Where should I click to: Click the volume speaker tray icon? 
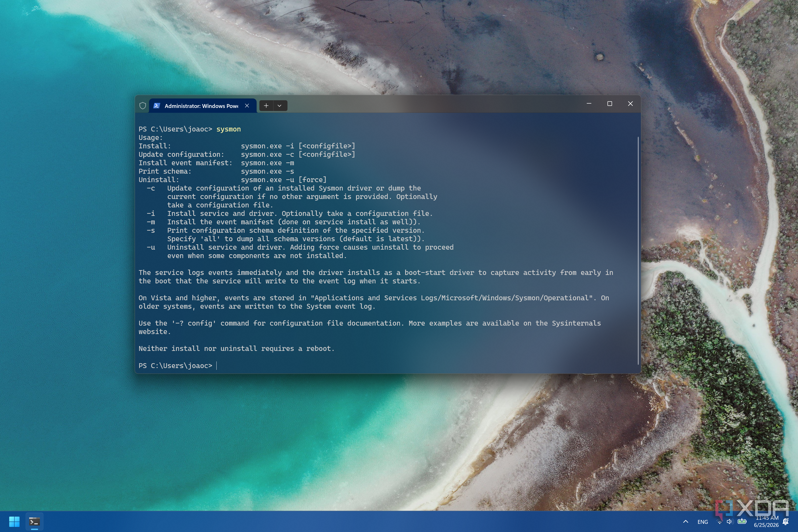point(730,522)
